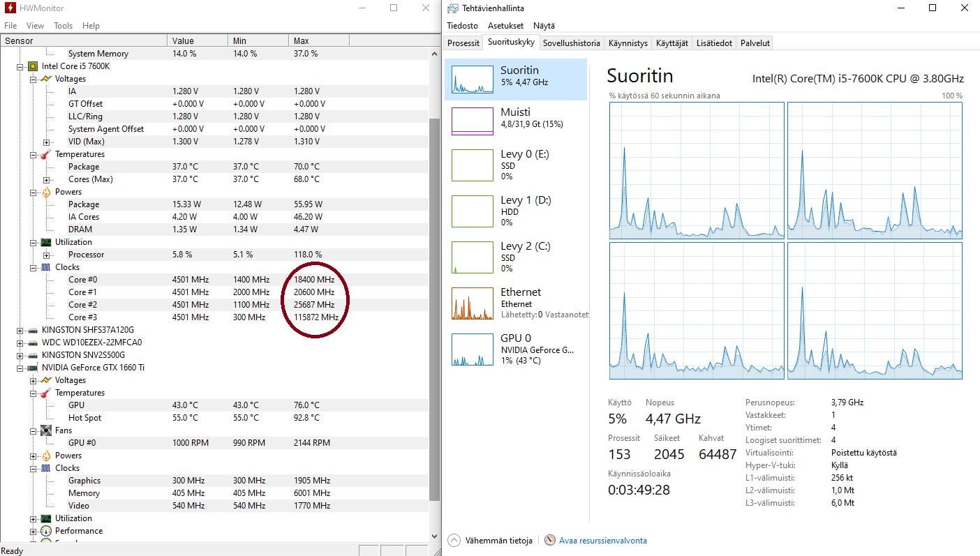Click the CPU Temperatures thermometer icon
This screenshot has height=556, width=980.
pyautogui.click(x=45, y=154)
